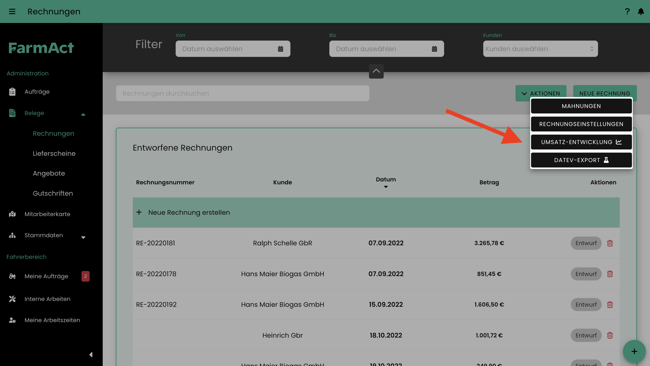
Task: Toggle the Aktionen dropdown button
Action: [541, 93]
